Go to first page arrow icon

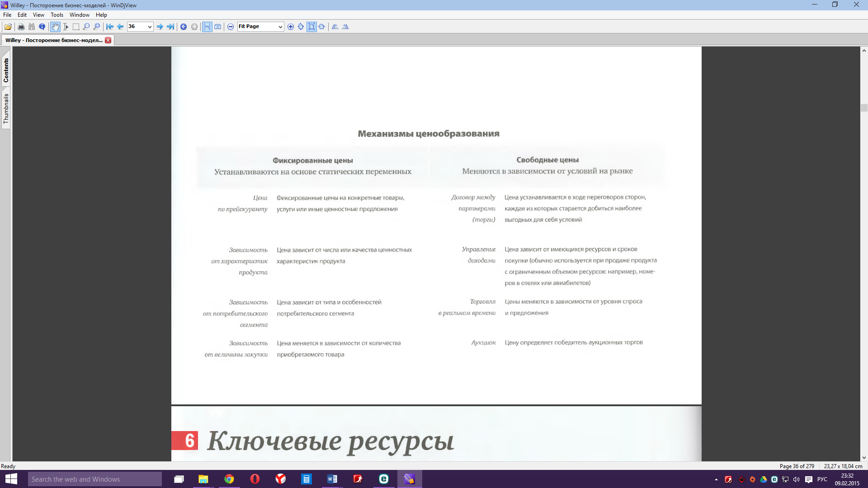click(x=110, y=27)
